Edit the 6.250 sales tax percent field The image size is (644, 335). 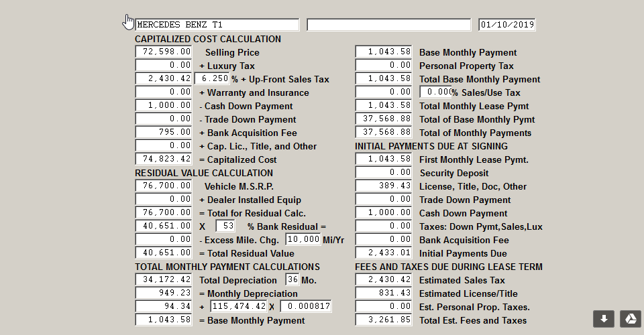pos(212,78)
